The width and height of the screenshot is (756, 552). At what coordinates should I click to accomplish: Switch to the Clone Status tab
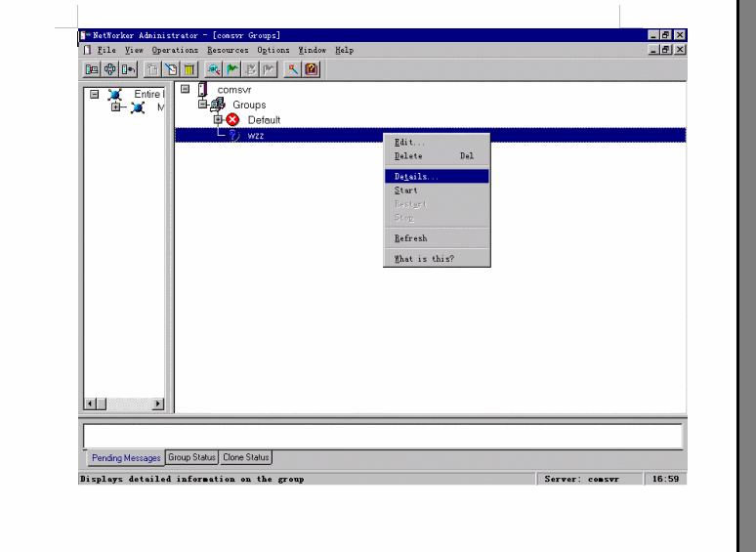245,457
